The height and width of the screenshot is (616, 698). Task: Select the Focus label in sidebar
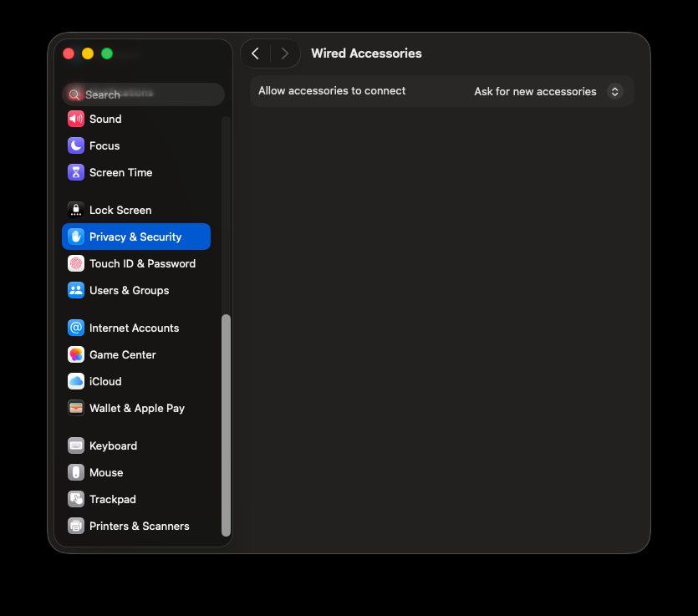[x=104, y=145]
